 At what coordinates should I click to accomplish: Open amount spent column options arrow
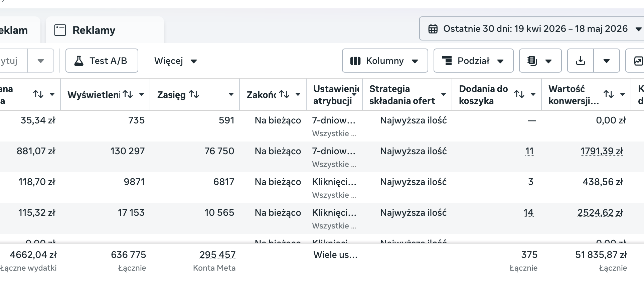[52, 95]
